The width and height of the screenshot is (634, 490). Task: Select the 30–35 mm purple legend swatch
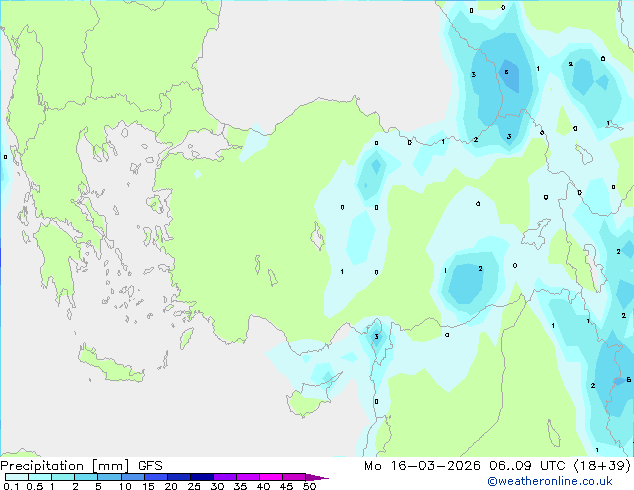(x=225, y=477)
